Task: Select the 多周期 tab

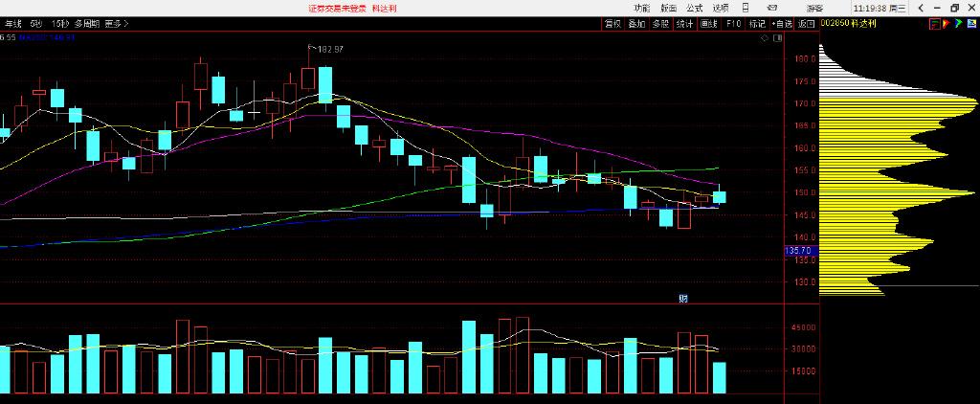Action: (x=87, y=24)
